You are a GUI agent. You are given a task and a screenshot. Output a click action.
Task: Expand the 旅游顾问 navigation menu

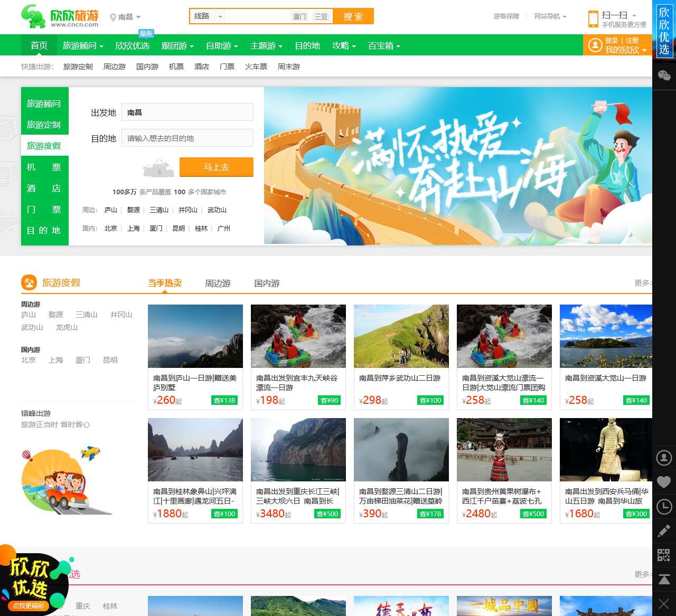coord(83,46)
